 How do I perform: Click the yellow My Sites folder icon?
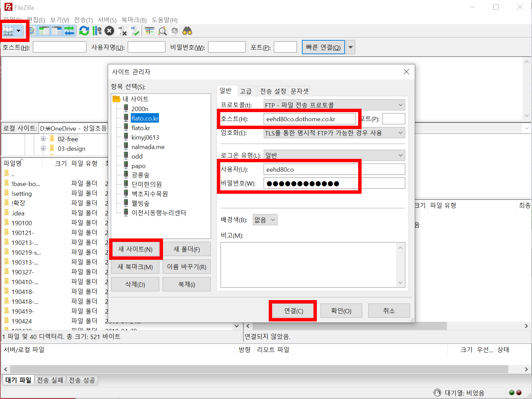117,99
